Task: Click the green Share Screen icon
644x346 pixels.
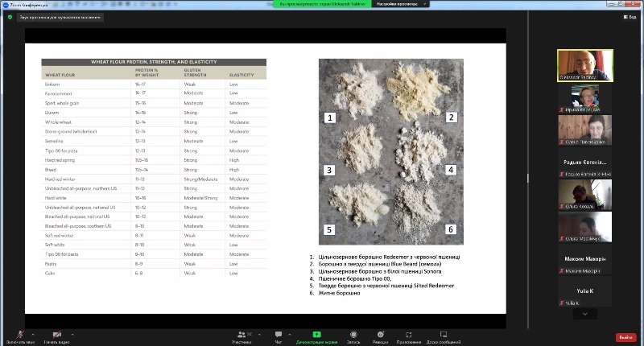Action: pos(316,334)
